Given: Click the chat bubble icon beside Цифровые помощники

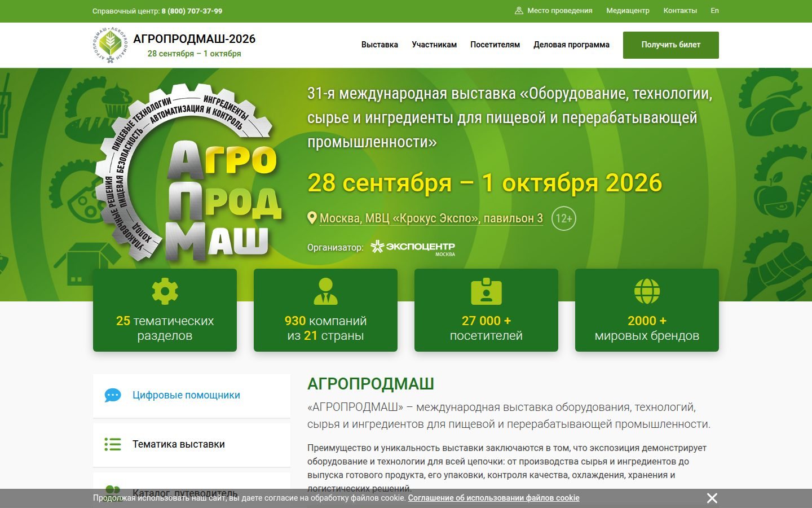Looking at the screenshot, I should (113, 395).
